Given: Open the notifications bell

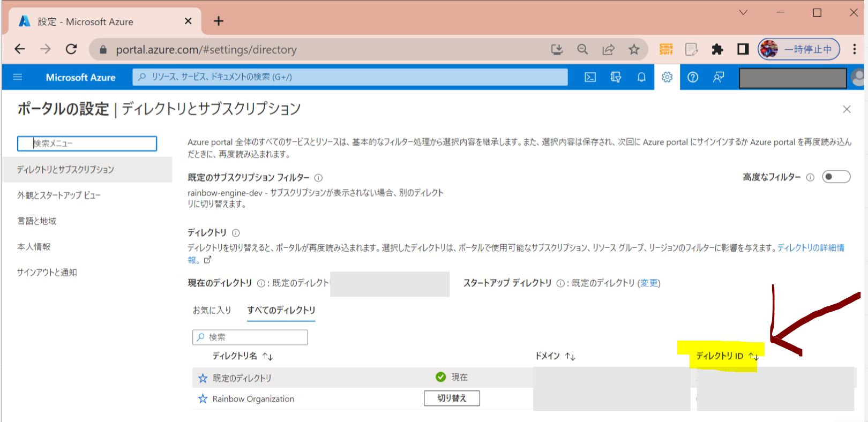Looking at the screenshot, I should click(x=641, y=77).
